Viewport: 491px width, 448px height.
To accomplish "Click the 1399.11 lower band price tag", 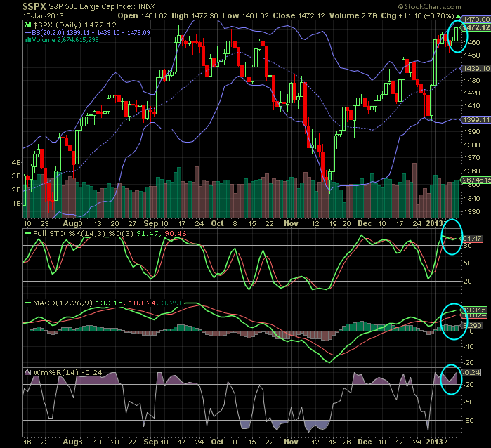I will click(476, 119).
